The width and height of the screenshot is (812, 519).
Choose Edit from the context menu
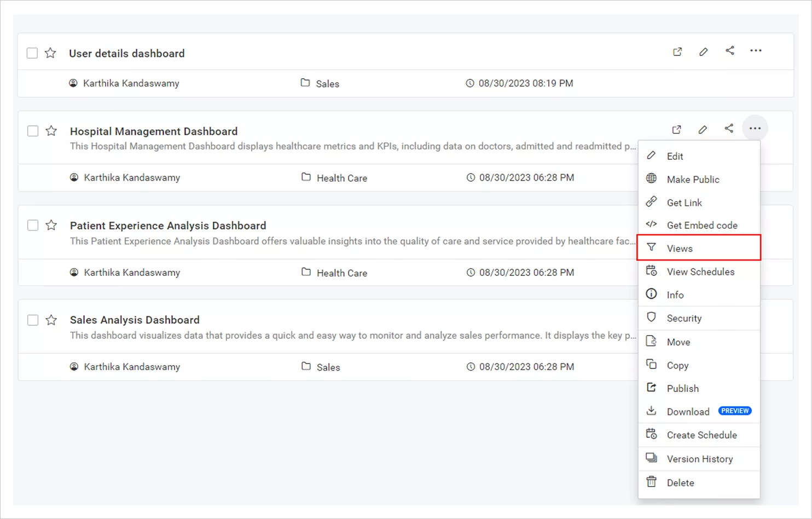click(x=699, y=156)
